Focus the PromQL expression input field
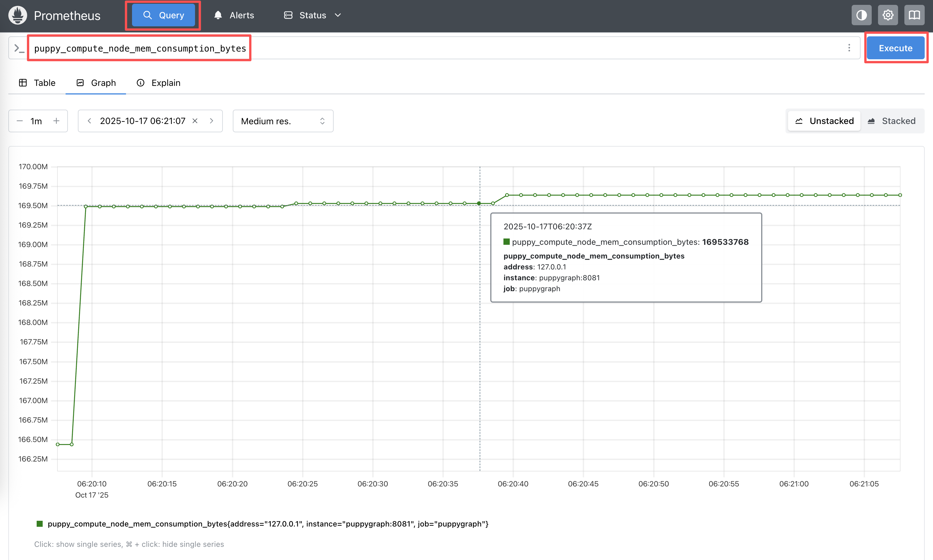 click(x=453, y=48)
